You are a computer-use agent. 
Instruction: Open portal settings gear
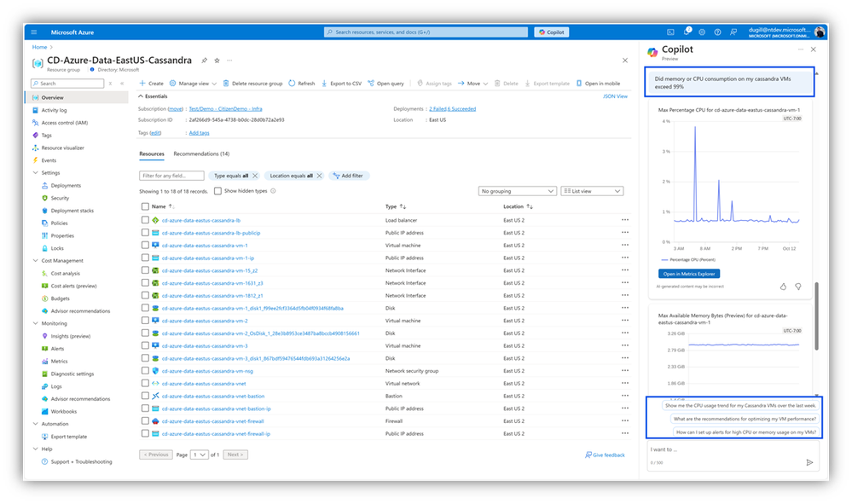[x=702, y=32]
